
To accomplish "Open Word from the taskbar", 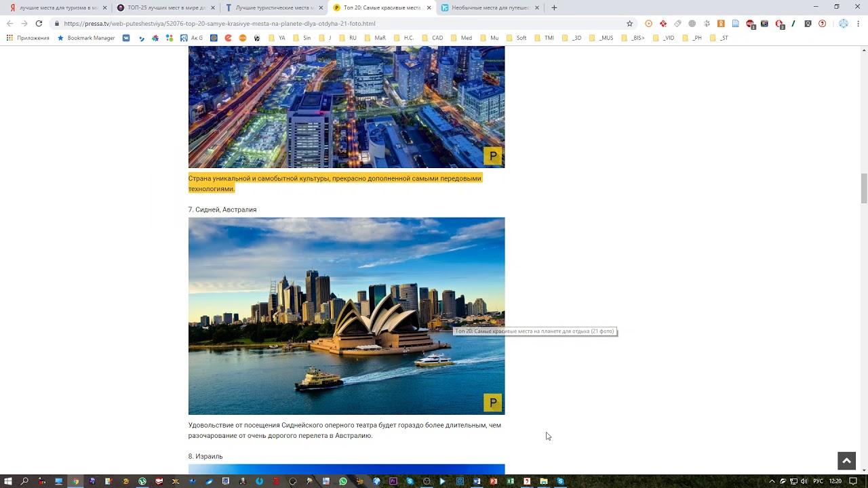I will click(477, 481).
